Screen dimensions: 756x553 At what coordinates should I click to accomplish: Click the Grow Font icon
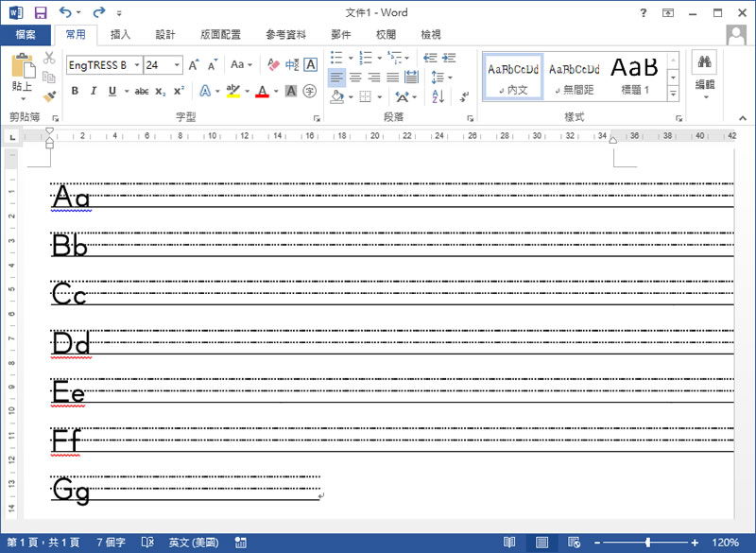[194, 65]
